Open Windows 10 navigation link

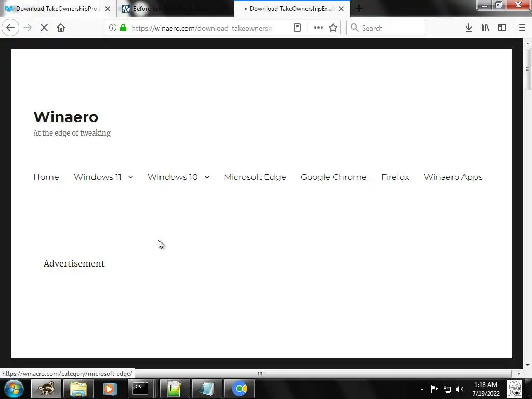(172, 177)
